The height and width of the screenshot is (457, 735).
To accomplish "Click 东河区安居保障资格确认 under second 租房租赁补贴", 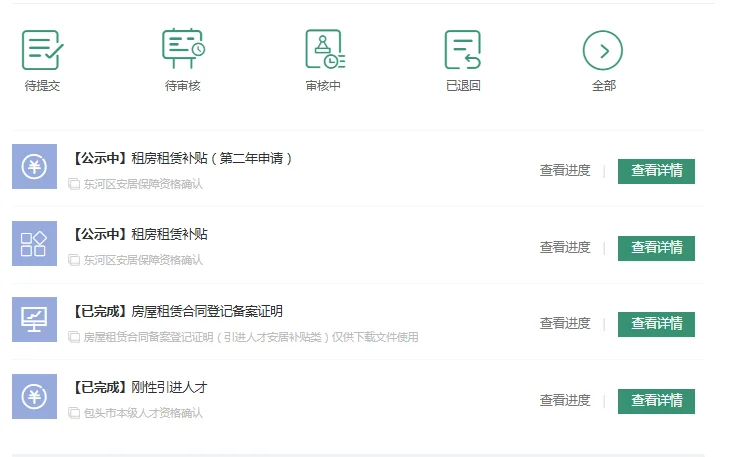I will pos(143,260).
